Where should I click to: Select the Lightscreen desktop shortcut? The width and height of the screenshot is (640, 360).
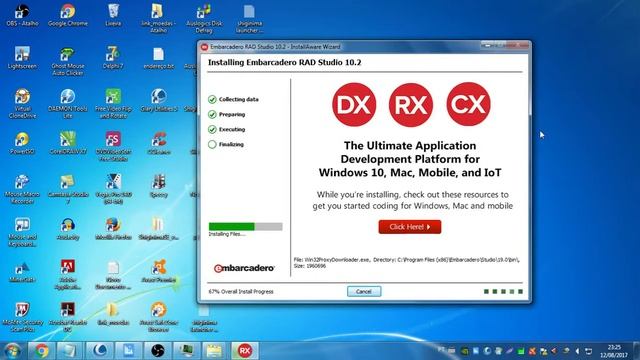(x=22, y=58)
